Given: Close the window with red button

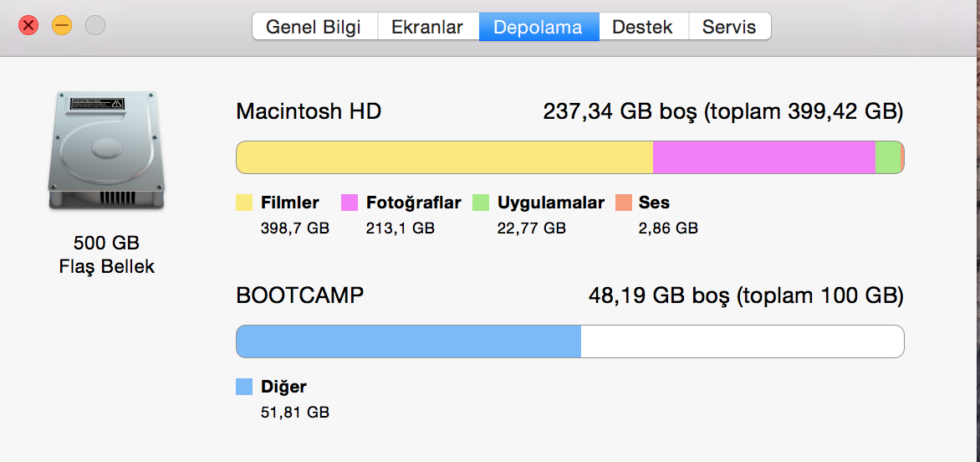Looking at the screenshot, I should 28,26.
